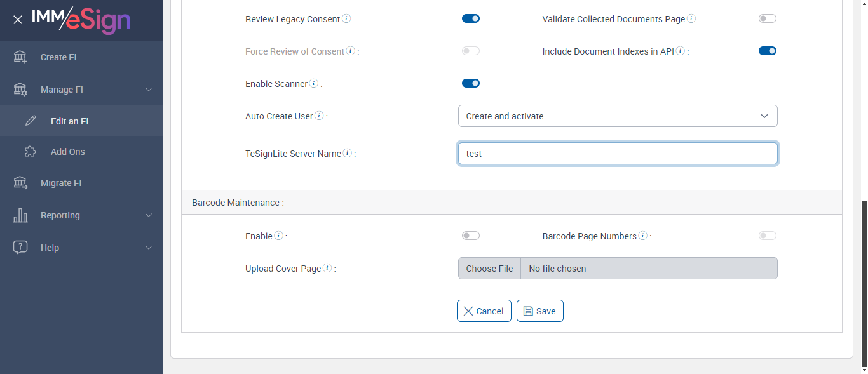Click info icon next to Upload Cover Page
The width and height of the screenshot is (868, 374).
click(x=327, y=269)
